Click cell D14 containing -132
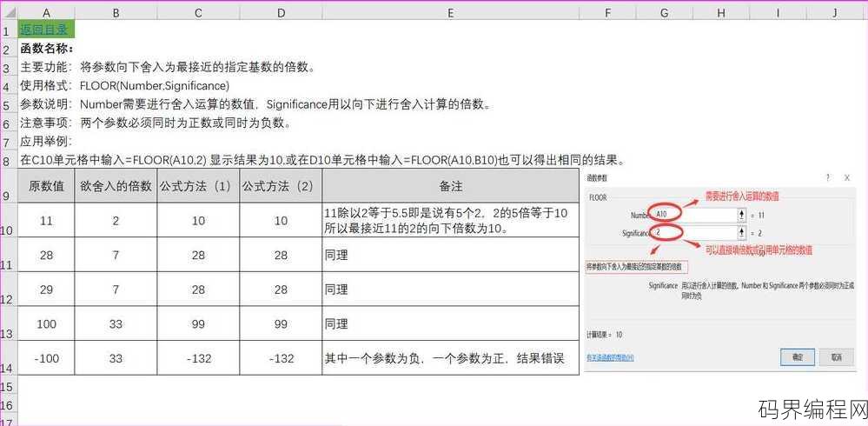 [x=281, y=358]
